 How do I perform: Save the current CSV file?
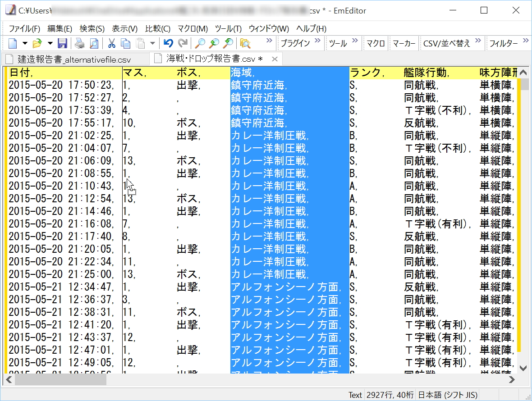63,43
